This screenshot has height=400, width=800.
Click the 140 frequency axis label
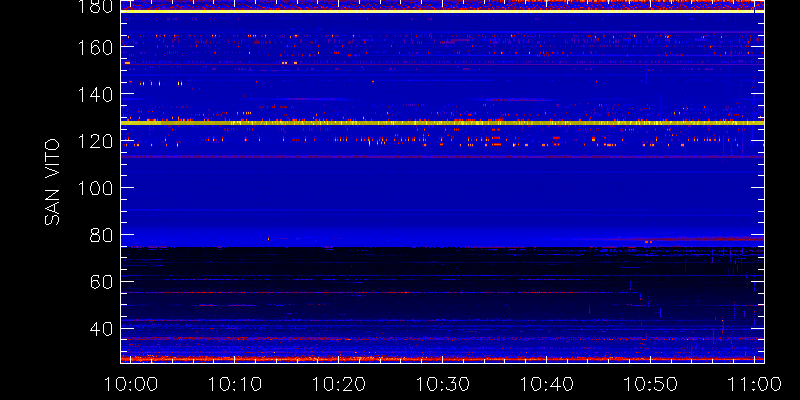click(x=94, y=94)
